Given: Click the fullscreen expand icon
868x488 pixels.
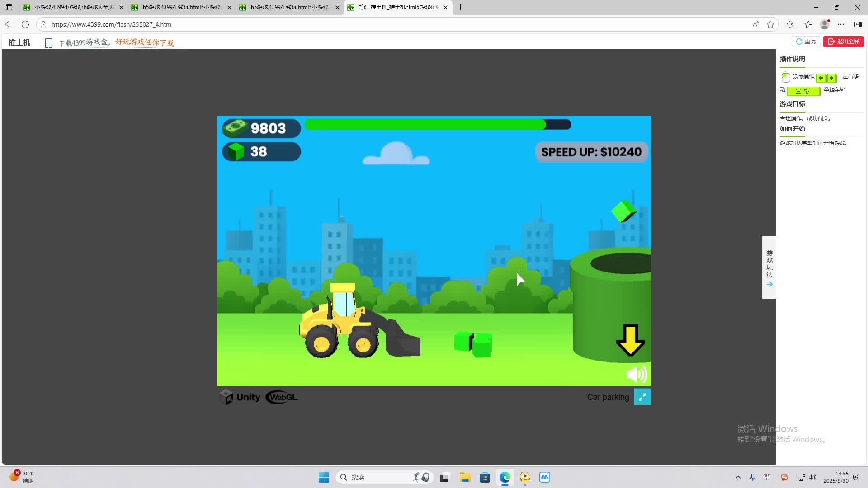Looking at the screenshot, I should [x=642, y=397].
